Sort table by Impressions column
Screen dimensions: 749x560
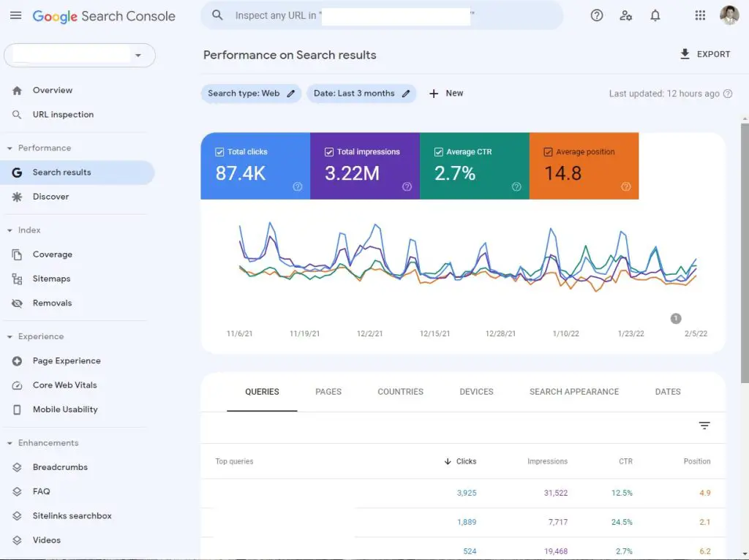[547, 461]
